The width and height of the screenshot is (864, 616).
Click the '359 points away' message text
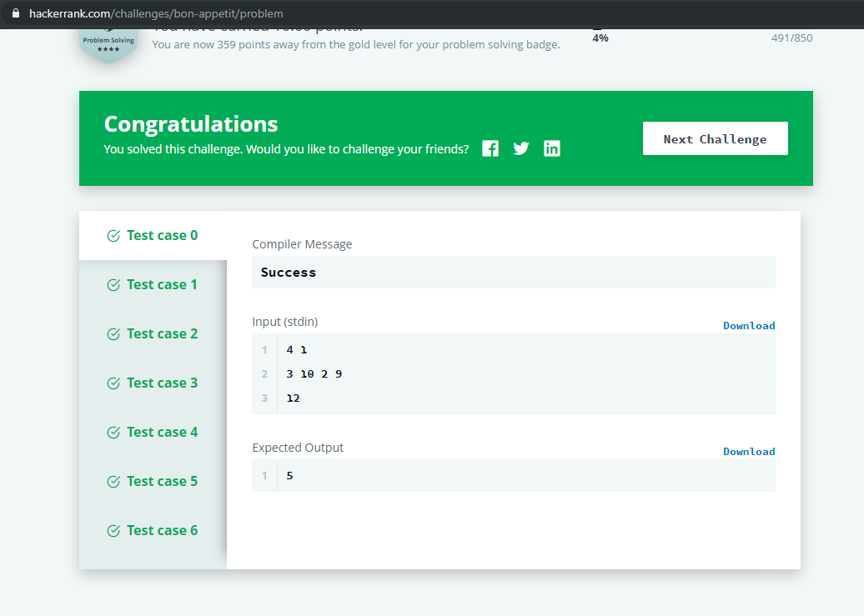tap(356, 45)
